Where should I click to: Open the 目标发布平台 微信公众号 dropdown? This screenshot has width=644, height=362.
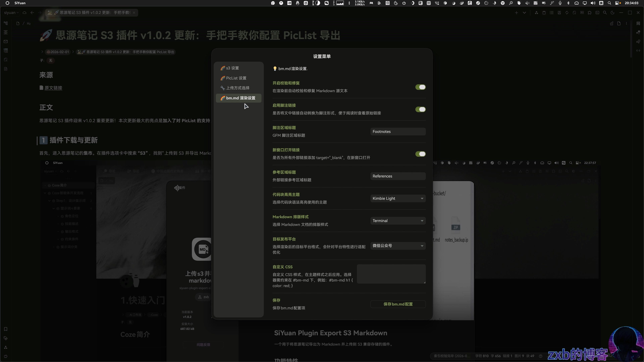398,246
